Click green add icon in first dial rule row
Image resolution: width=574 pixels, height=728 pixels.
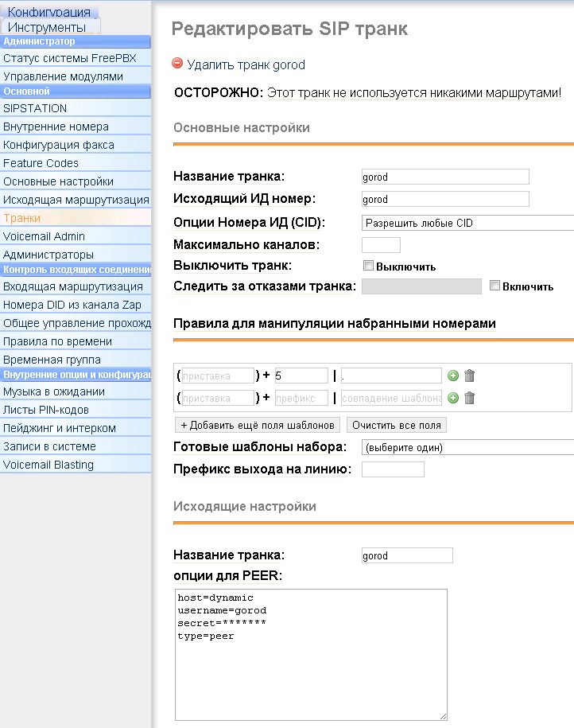[x=453, y=376]
